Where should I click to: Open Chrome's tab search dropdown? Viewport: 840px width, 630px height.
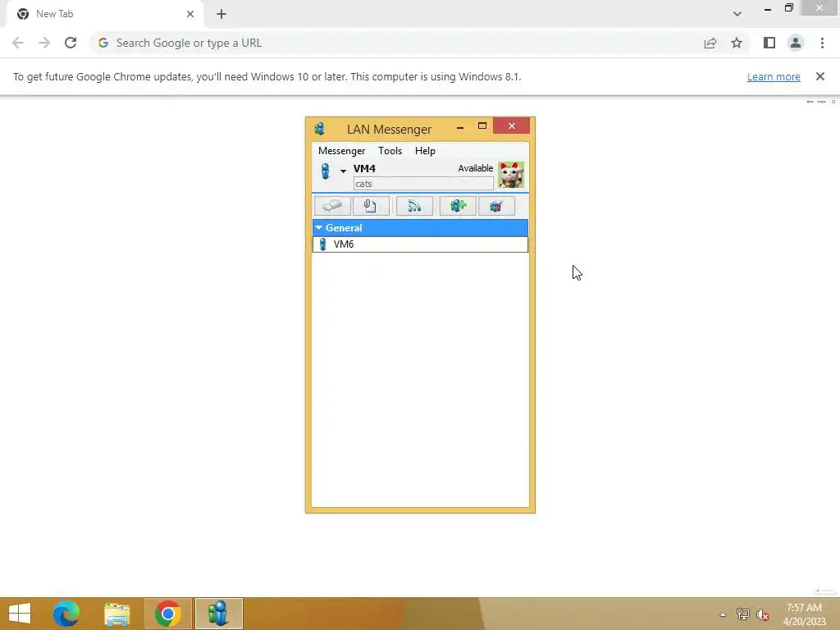[x=737, y=14]
